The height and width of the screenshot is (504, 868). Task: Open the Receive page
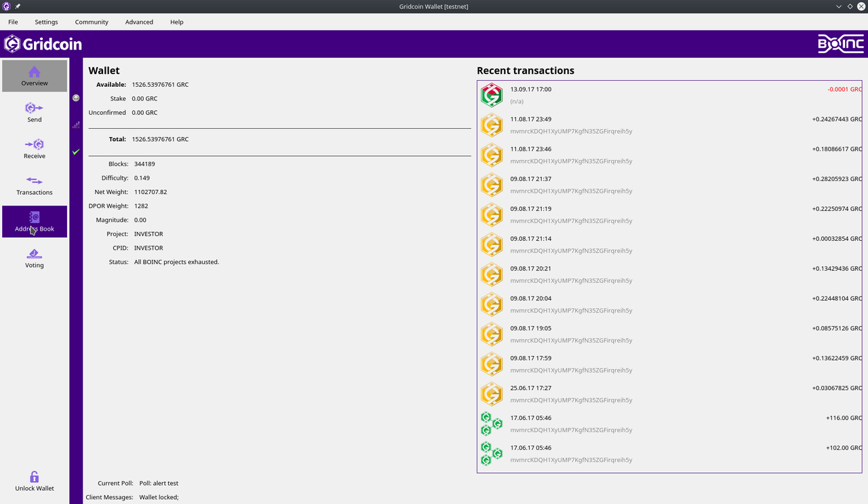tap(35, 149)
